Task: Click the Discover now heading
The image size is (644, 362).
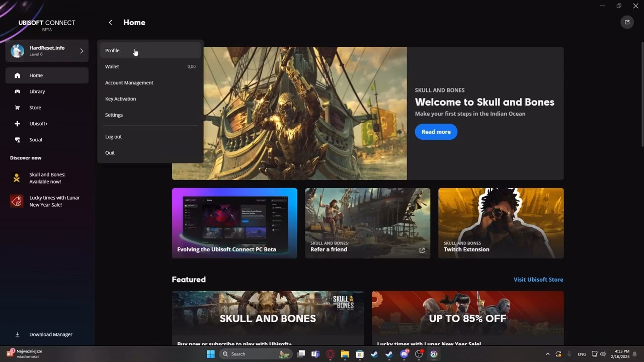Action: [26, 158]
